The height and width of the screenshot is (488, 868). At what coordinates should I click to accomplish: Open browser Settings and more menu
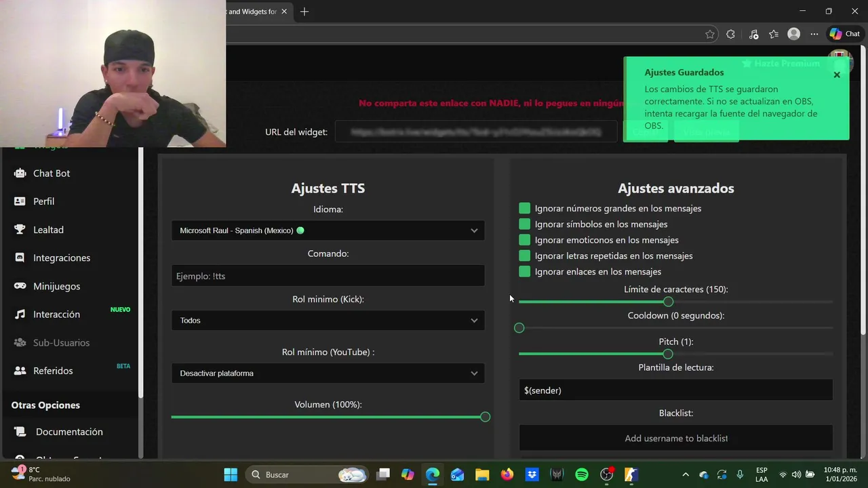814,34
